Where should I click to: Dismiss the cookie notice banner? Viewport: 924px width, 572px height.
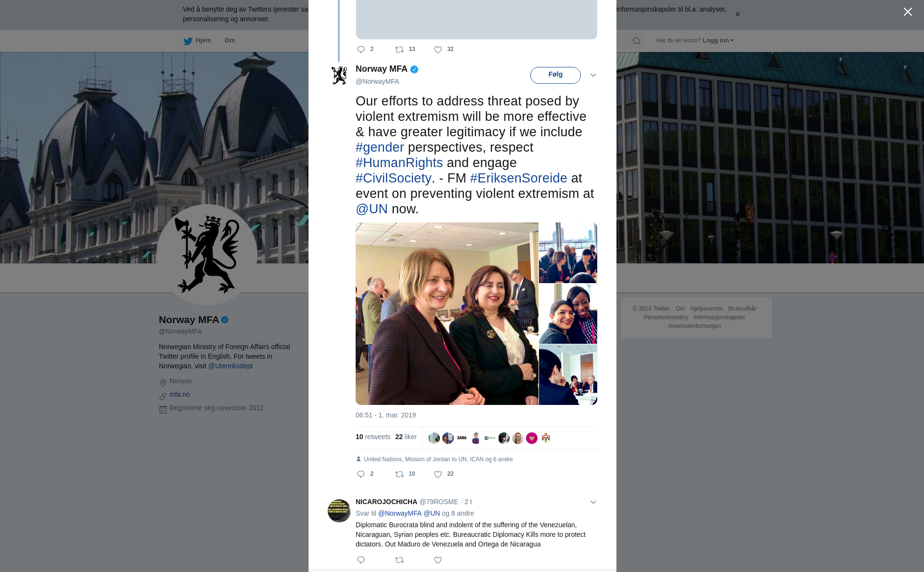(737, 14)
